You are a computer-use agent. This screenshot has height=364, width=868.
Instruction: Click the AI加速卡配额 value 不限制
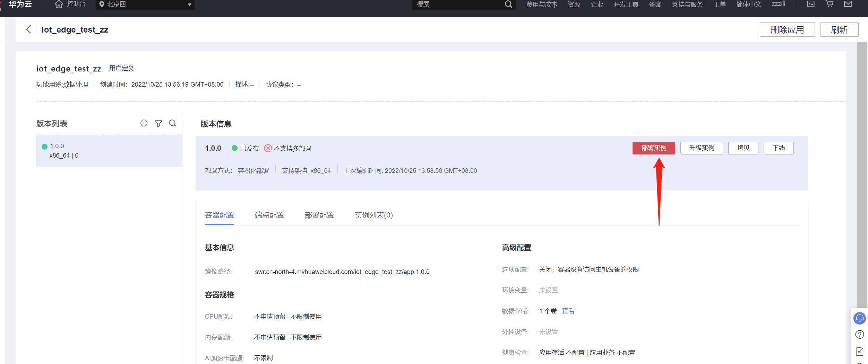click(264, 358)
